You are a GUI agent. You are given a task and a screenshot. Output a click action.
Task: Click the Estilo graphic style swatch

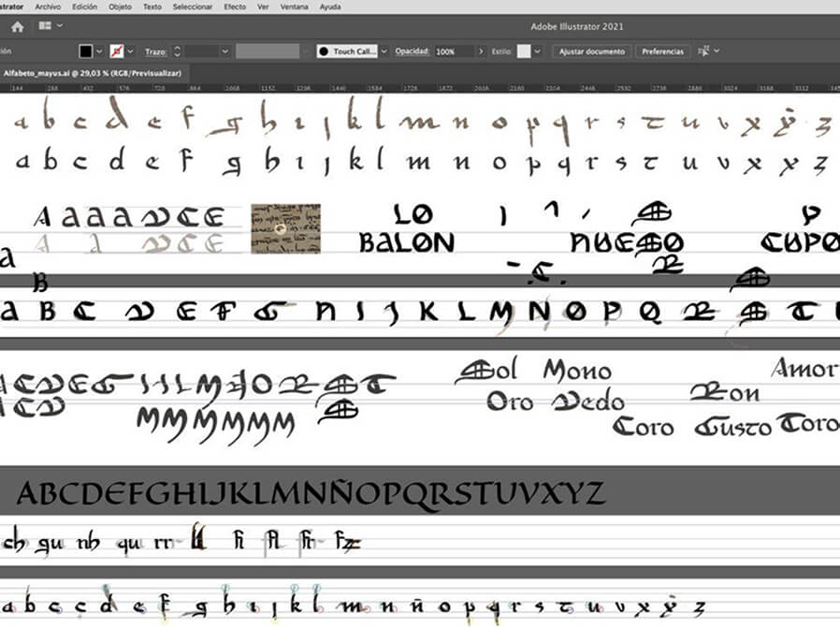[x=524, y=51]
